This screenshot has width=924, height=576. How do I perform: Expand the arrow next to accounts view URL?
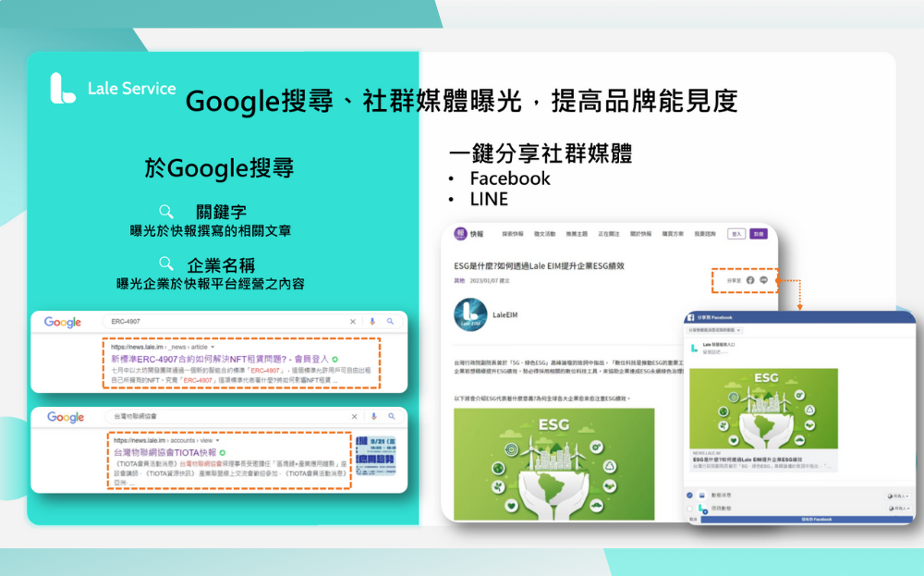[x=217, y=440]
